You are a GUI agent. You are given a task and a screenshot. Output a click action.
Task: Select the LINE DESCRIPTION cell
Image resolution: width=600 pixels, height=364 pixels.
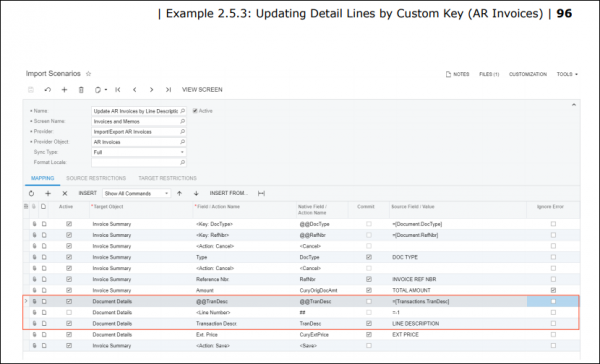[458, 323]
